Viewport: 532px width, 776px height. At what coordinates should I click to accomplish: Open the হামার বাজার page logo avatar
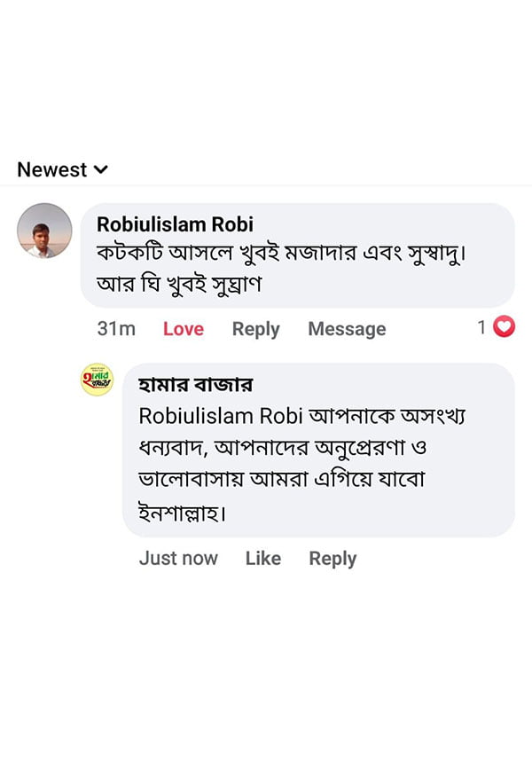[x=97, y=380]
